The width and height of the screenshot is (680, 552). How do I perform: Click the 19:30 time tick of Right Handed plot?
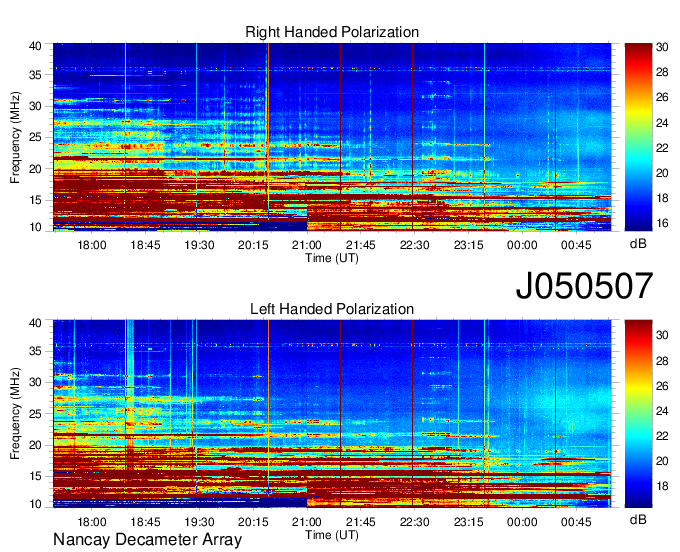[x=199, y=245]
